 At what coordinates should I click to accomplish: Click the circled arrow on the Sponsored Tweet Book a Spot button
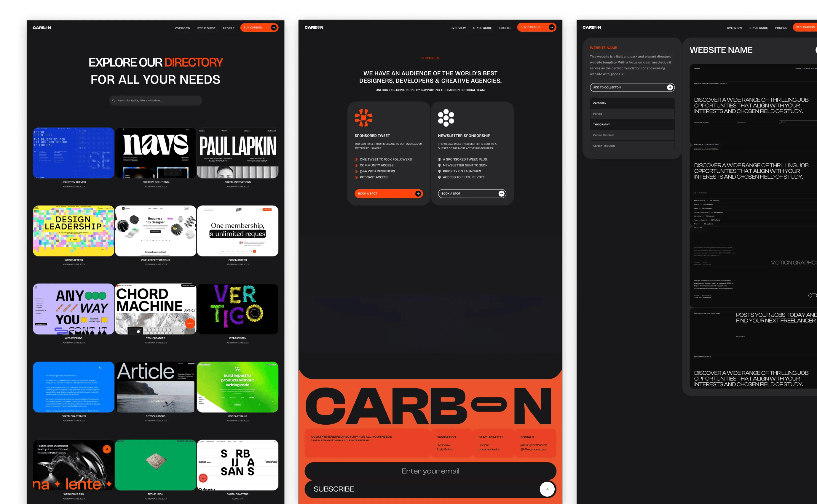[418, 193]
